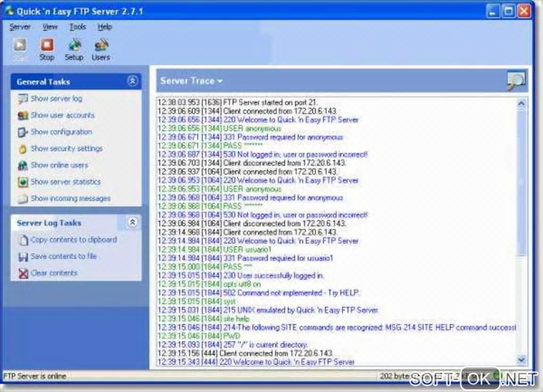Select log line '215 UNIX emulated by Quick 'n Easy'
Image resolution: width=543 pixels, height=392 pixels.
pyautogui.click(x=268, y=310)
